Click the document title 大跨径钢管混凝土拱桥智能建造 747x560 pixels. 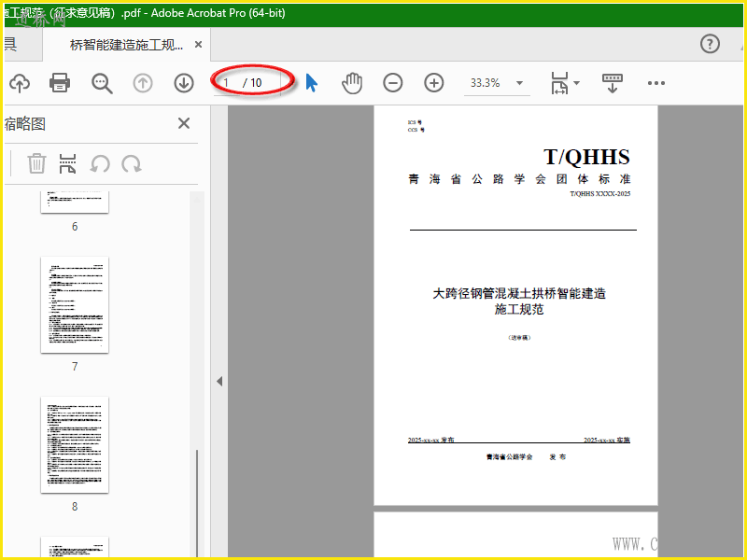519,293
